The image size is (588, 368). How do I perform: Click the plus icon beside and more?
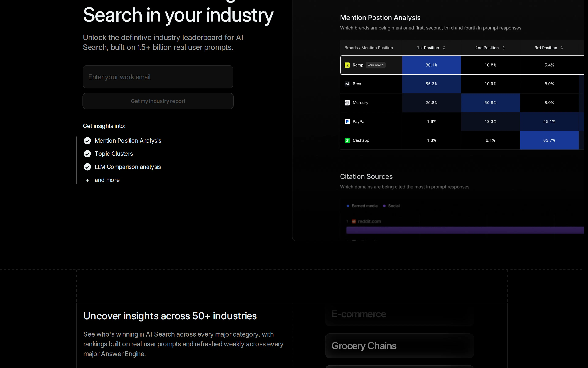pyautogui.click(x=87, y=180)
